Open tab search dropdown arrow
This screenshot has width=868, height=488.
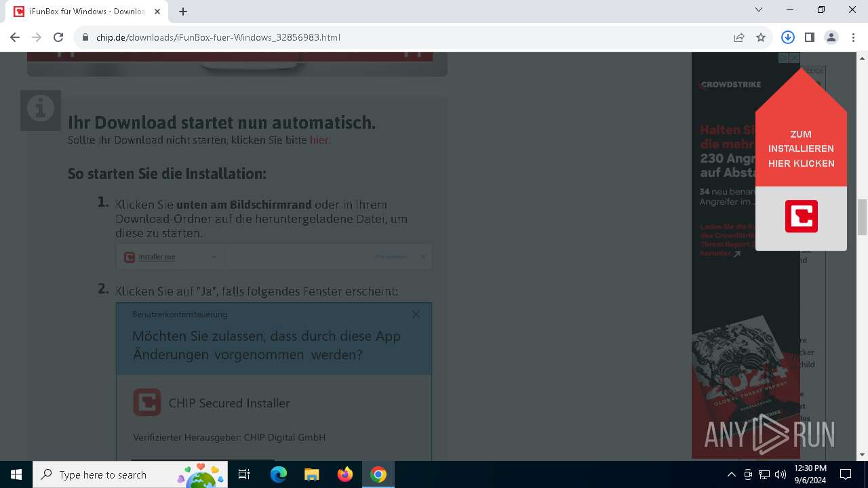point(759,9)
